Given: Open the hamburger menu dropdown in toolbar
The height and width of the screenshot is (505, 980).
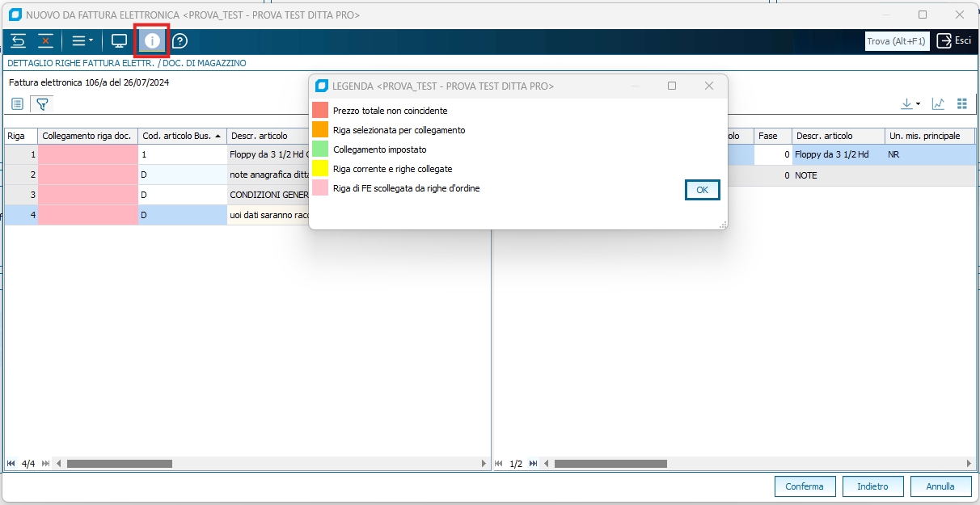Looking at the screenshot, I should click(82, 40).
